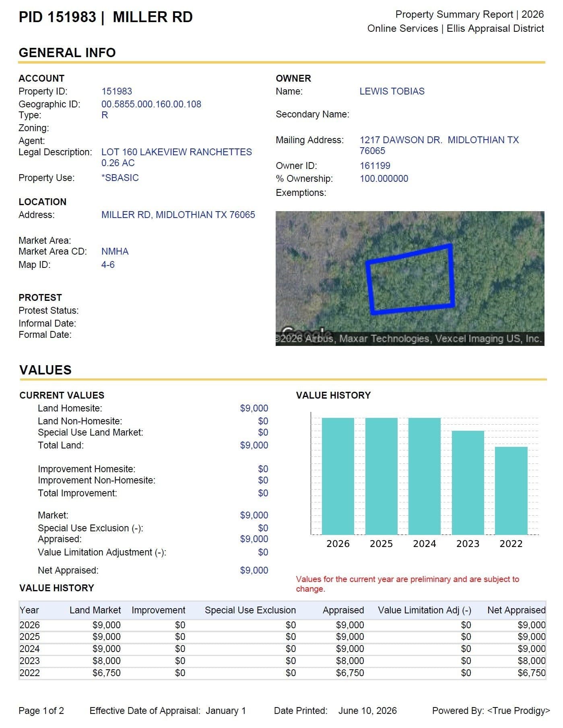Click the 2022 bar in value history chart
Image resolution: width=563 pixels, height=728 pixels.
tap(511, 491)
